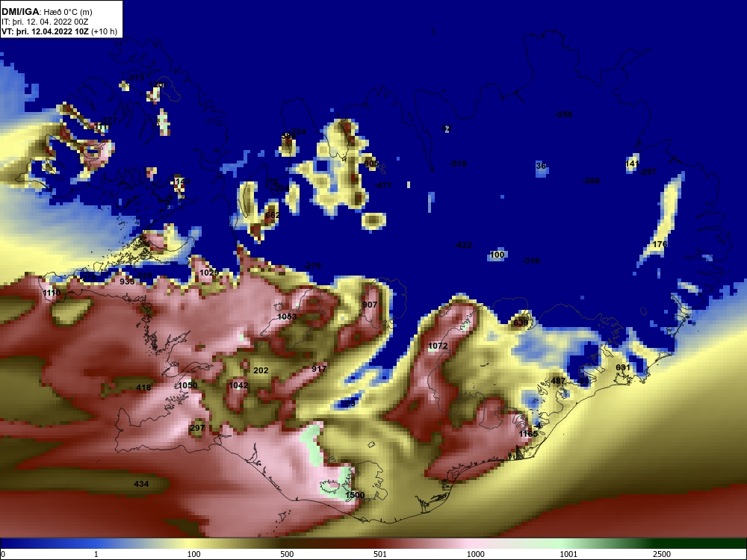Click the map value 1110
Screen dimensions: 747x560
(52, 293)
